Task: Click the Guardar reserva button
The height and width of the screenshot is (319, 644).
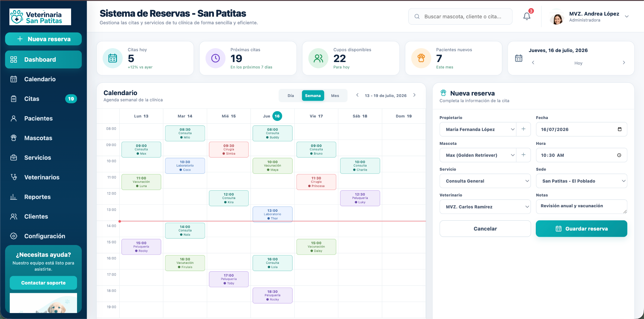Action: coord(581,229)
